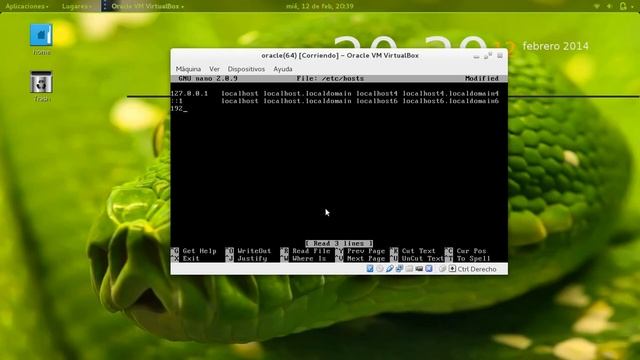Image resolution: width=640 pixels, height=360 pixels.
Task: Click the ::1 hosts entry
Action: 335,101
